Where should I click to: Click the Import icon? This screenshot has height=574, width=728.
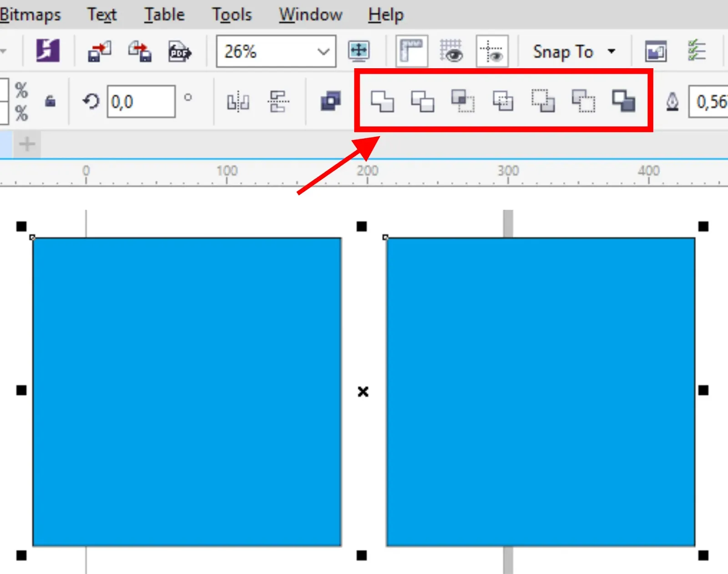[99, 51]
